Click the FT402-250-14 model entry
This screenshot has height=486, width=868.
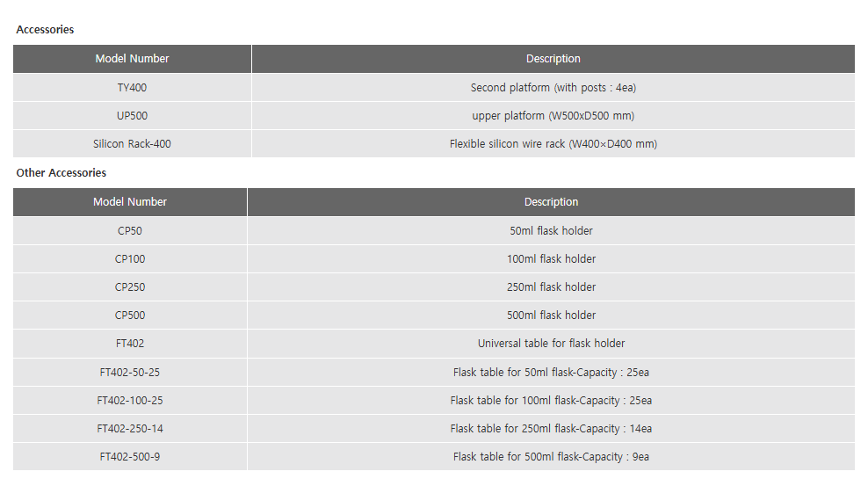tap(129, 428)
